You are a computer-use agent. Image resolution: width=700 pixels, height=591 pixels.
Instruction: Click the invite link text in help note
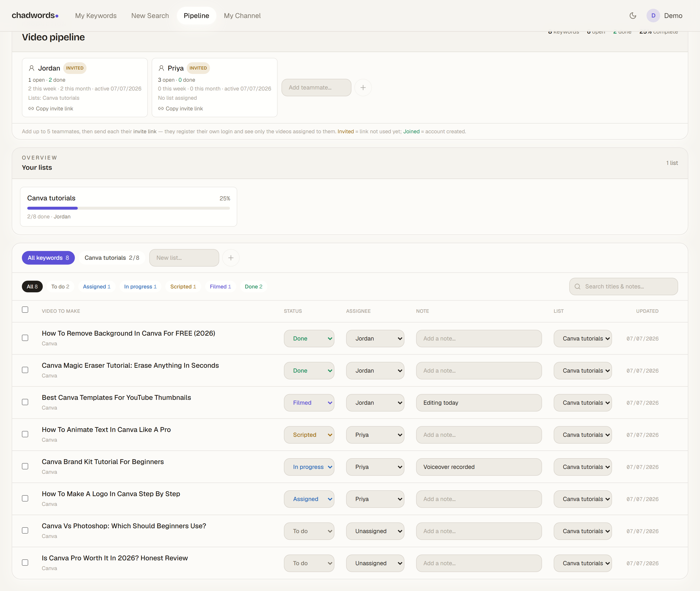145,131
